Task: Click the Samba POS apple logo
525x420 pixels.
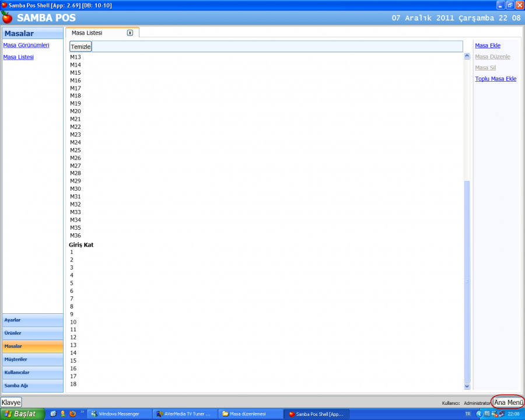Action: coord(6,17)
